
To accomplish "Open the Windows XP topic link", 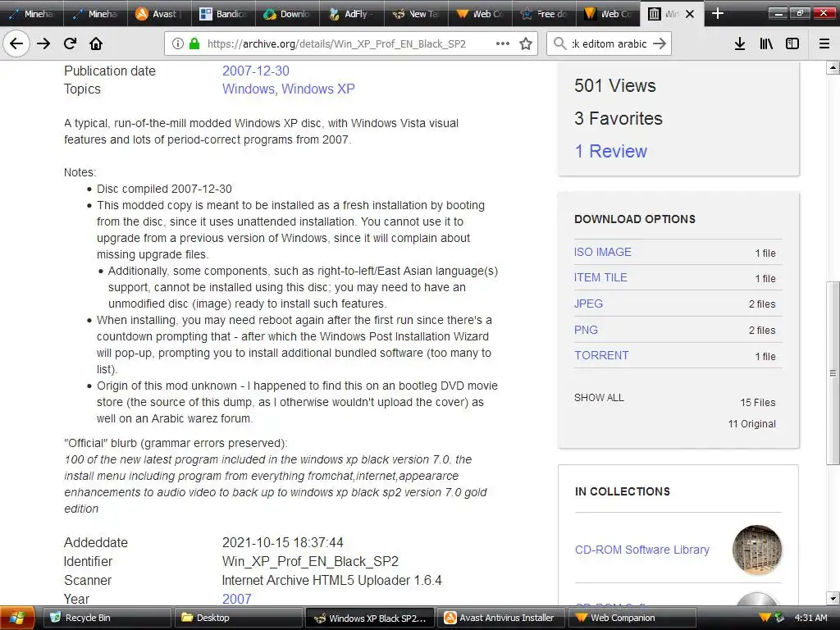I will pyautogui.click(x=318, y=89).
